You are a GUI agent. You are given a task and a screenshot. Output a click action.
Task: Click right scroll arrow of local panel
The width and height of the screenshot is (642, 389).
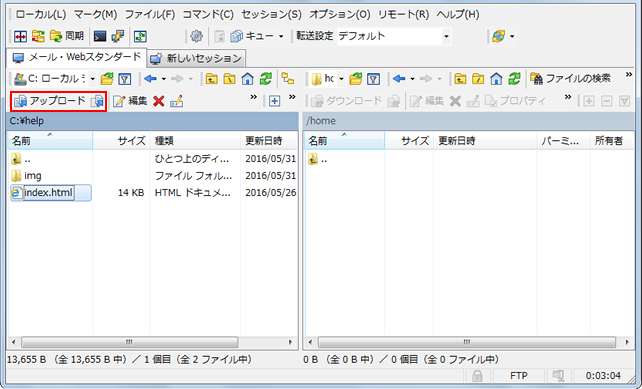[291, 342]
